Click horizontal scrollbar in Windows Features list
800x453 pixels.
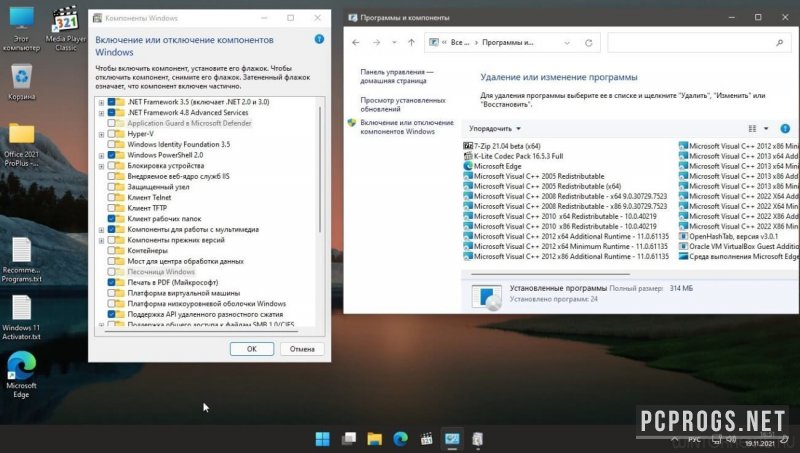[x=202, y=331]
